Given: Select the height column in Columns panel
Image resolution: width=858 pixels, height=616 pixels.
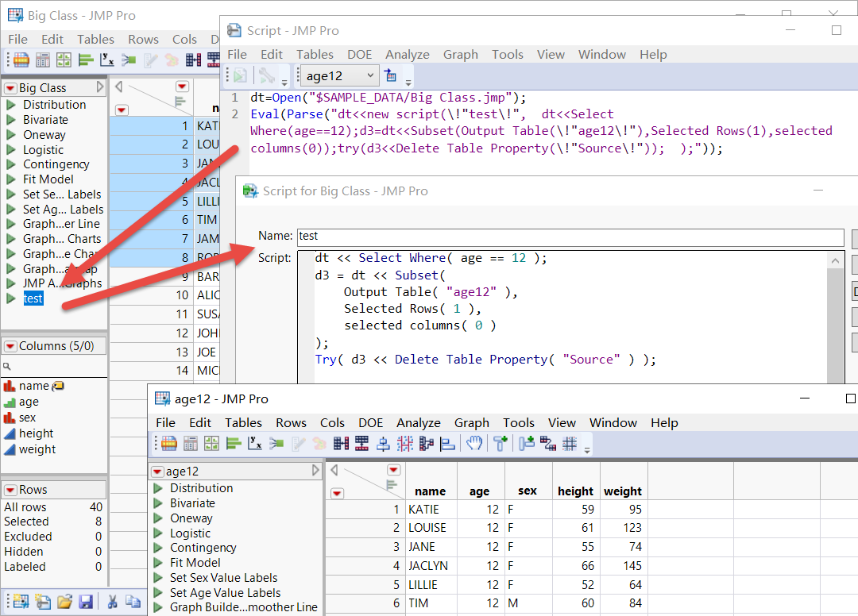Looking at the screenshot, I should point(36,433).
